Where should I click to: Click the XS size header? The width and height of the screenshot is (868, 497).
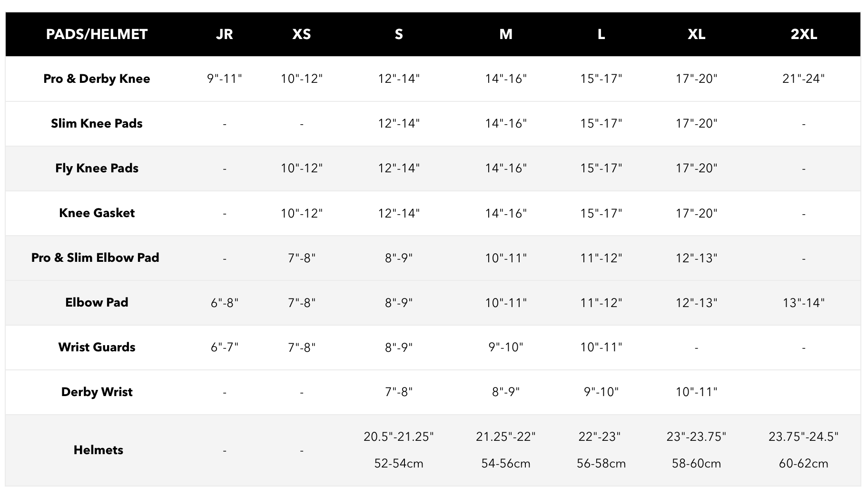click(x=301, y=34)
